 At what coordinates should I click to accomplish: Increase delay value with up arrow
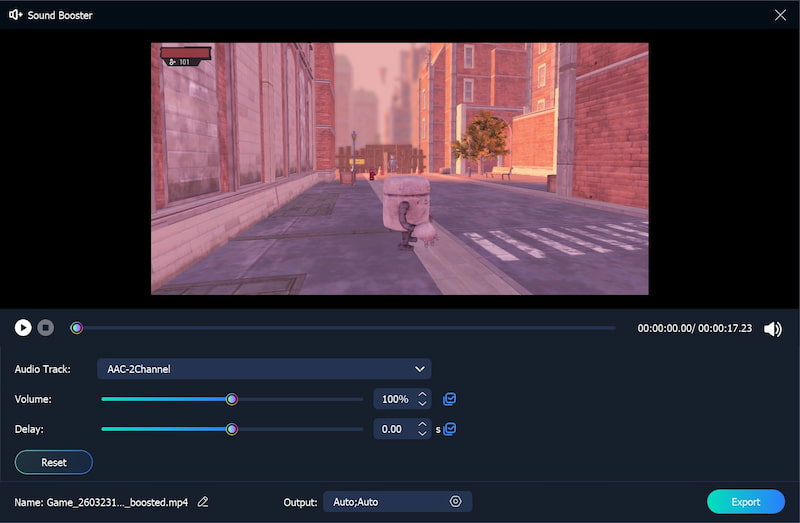[422, 425]
